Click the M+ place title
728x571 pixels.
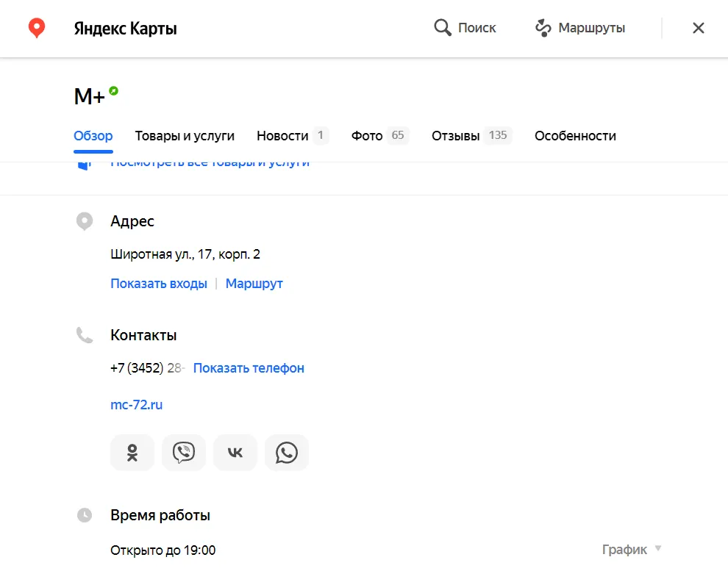(89, 96)
